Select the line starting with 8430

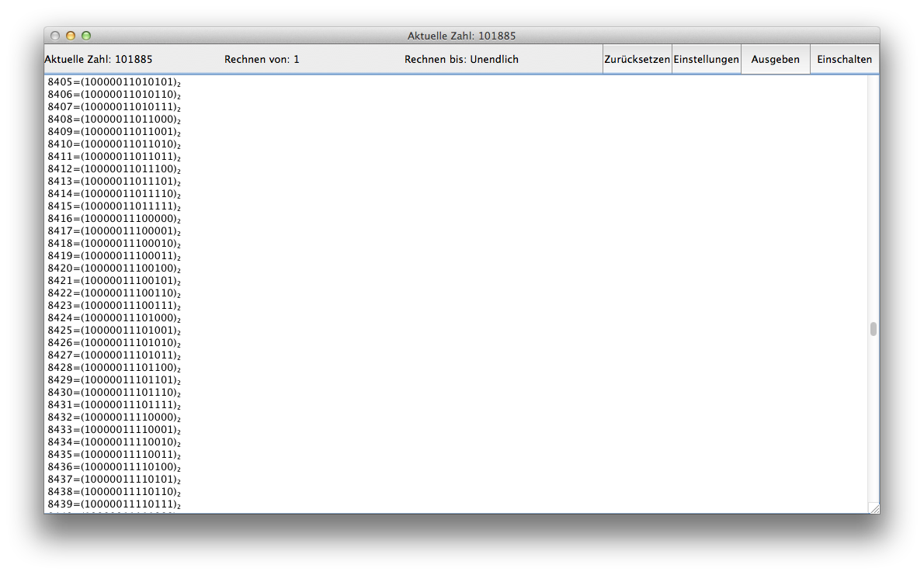pos(114,392)
